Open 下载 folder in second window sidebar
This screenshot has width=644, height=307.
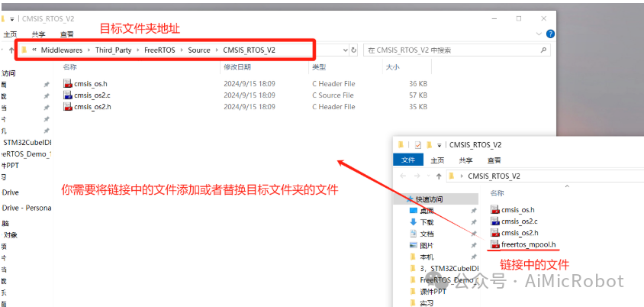point(427,222)
